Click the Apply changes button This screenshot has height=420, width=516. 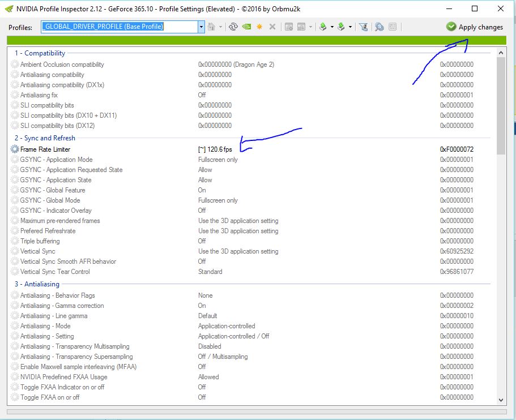pyautogui.click(x=475, y=27)
